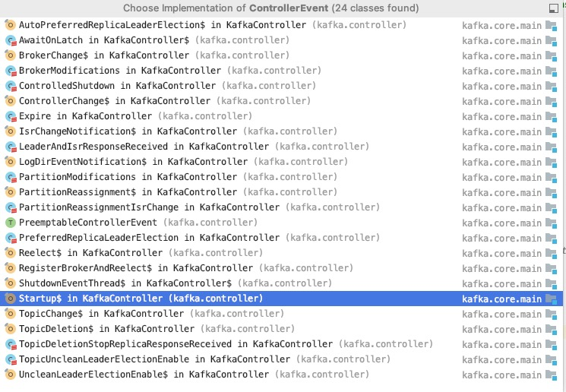Choose TopicDeletionStopReplicaResponseReceived in KafkaController

(282, 343)
